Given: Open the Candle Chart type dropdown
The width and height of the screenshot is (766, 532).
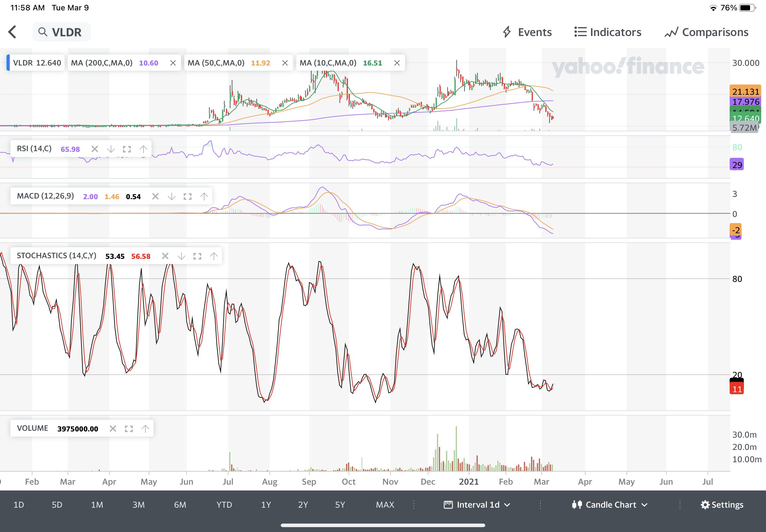Looking at the screenshot, I should coord(610,505).
